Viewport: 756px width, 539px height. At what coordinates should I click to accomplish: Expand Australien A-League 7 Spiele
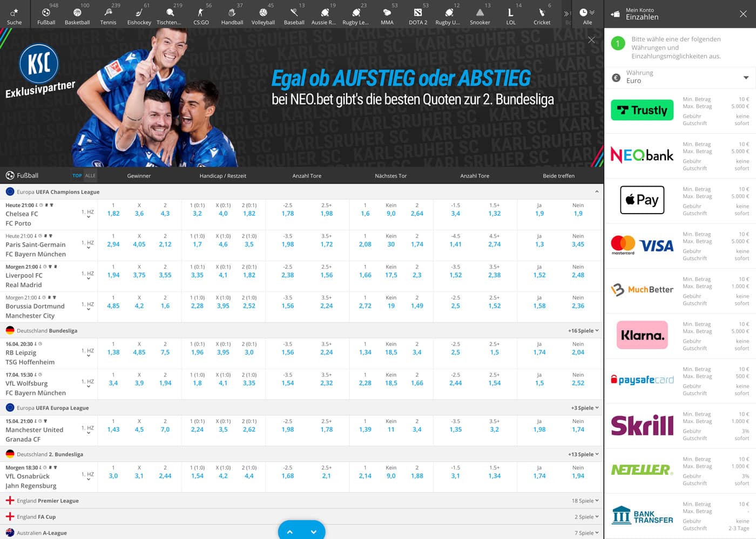click(x=586, y=533)
